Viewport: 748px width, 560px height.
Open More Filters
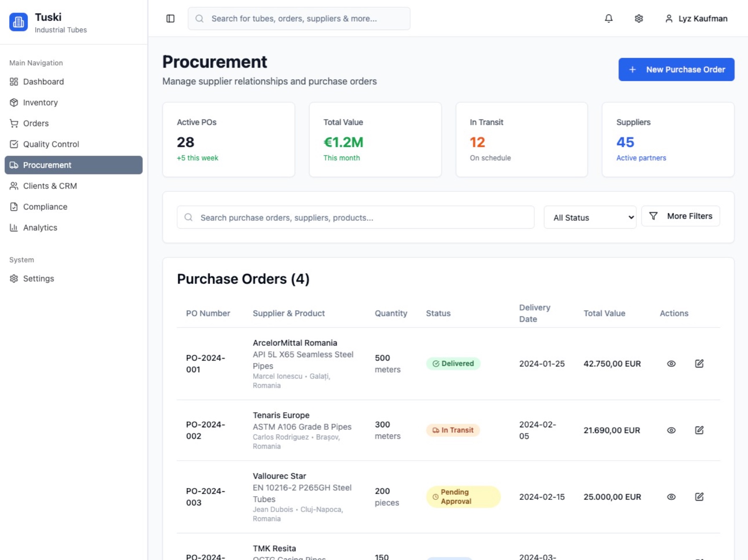click(680, 216)
